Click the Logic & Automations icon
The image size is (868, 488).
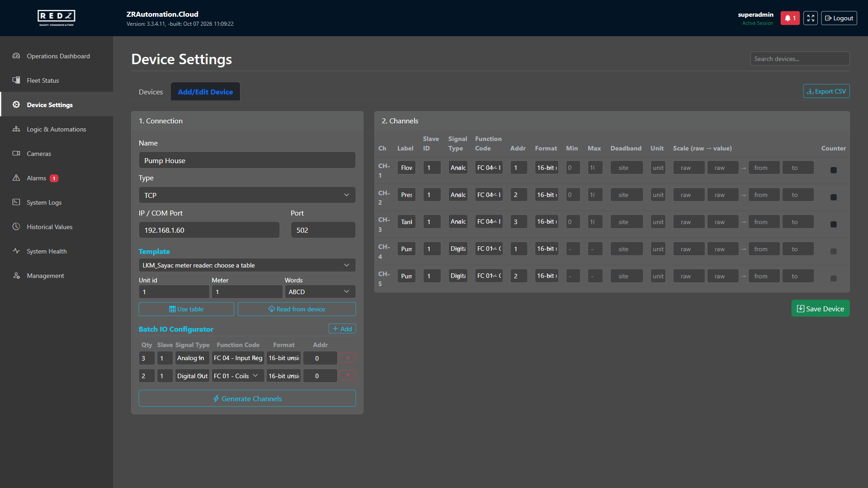(16, 129)
